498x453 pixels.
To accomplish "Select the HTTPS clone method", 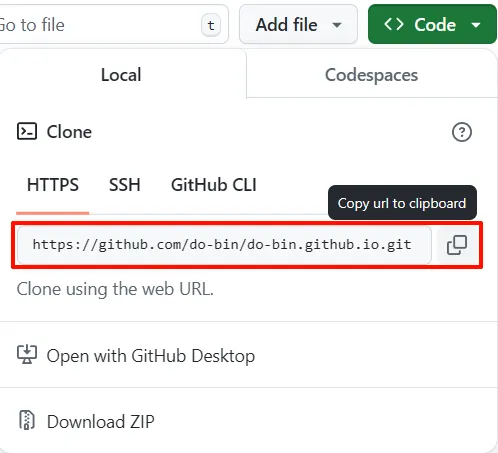I will pyautogui.click(x=53, y=185).
